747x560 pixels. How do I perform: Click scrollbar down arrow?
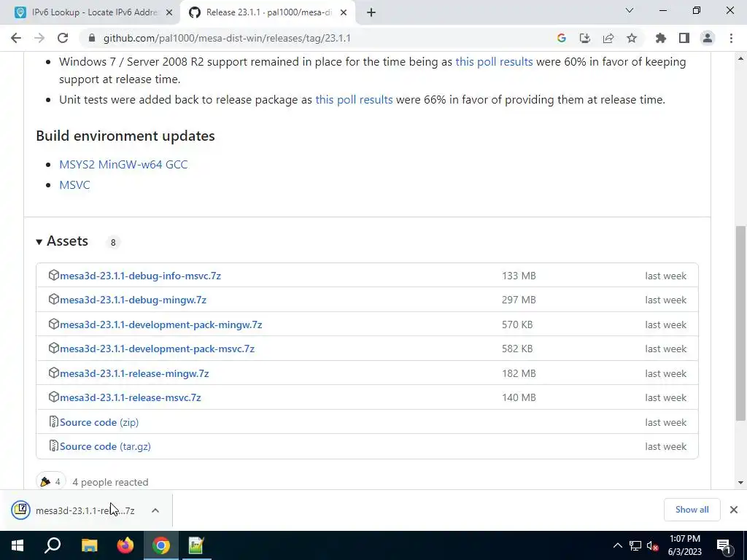[x=740, y=483]
